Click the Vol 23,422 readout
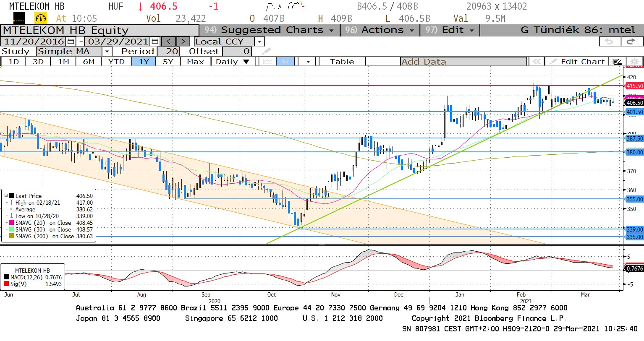 [x=176, y=18]
